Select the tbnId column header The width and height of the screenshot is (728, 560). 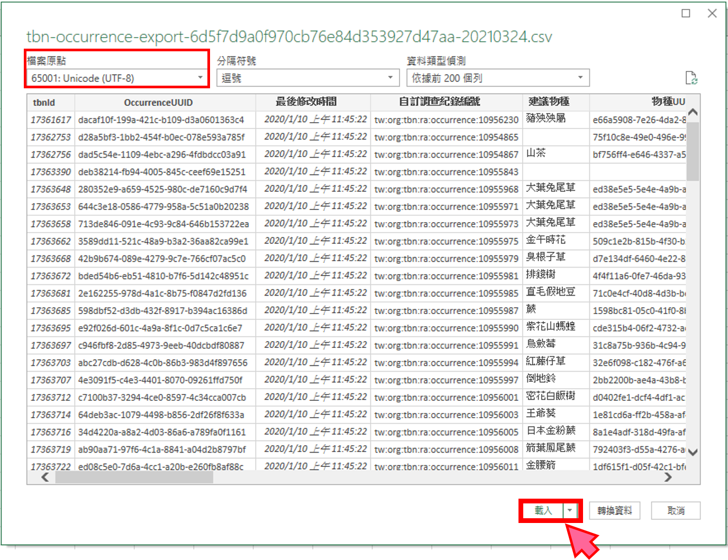pos(44,102)
